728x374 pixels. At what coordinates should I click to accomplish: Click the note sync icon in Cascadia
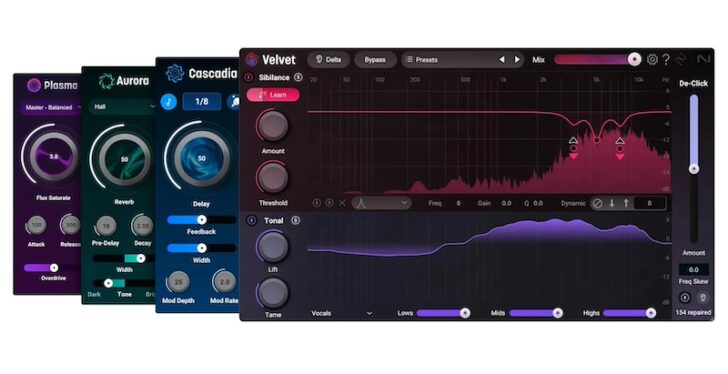click(x=169, y=102)
